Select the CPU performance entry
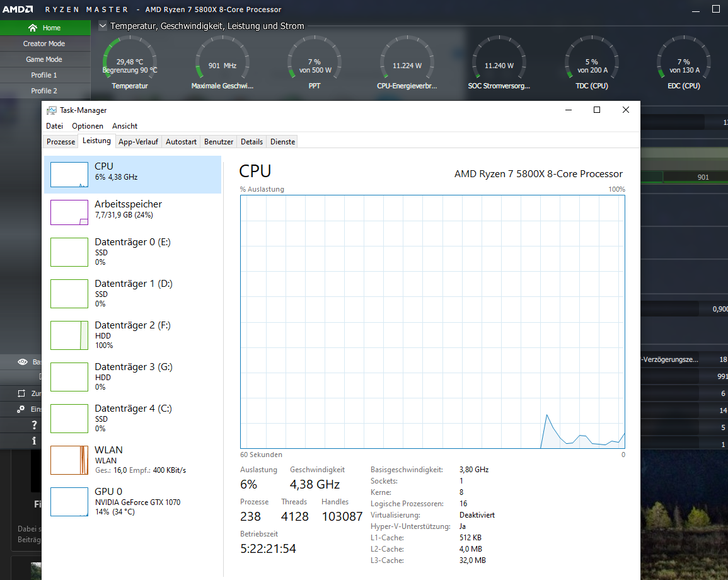Screen dimensions: 728x580 pos(132,174)
